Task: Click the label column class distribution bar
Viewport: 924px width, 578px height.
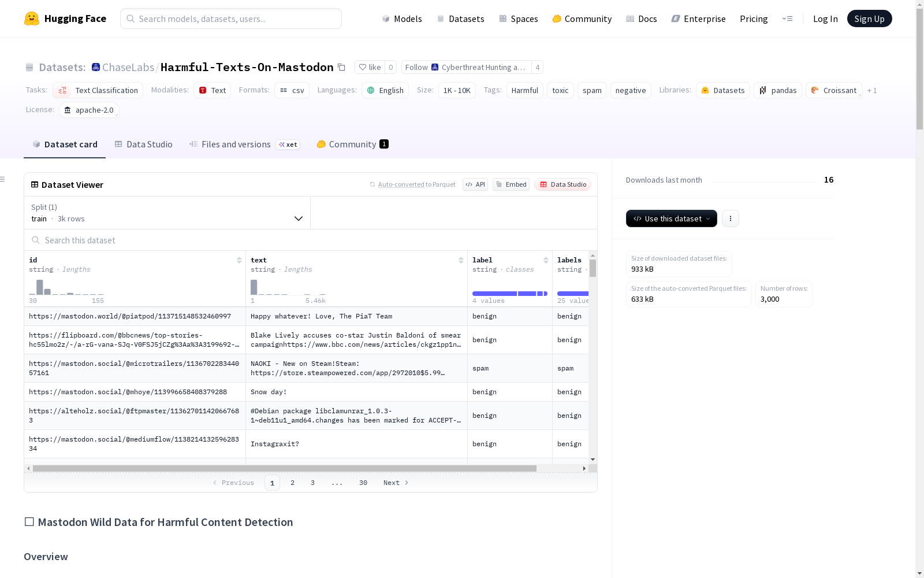Action: click(x=510, y=294)
